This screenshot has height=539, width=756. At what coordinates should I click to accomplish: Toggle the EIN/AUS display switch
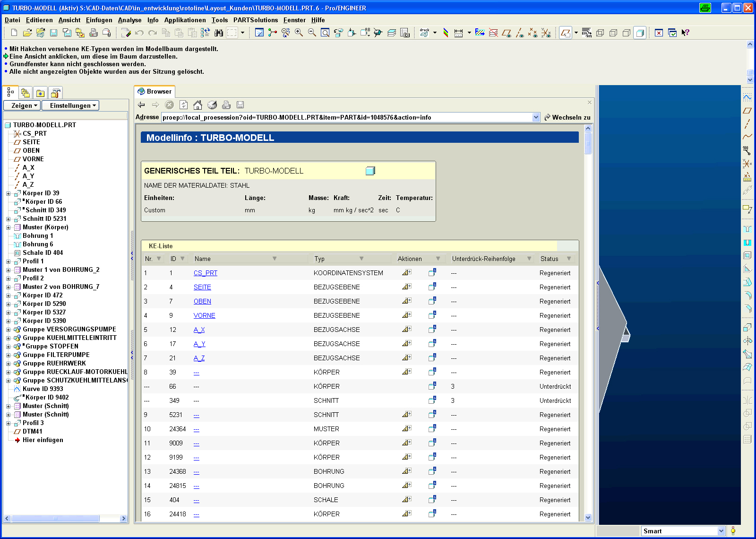pyautogui.click(x=586, y=33)
